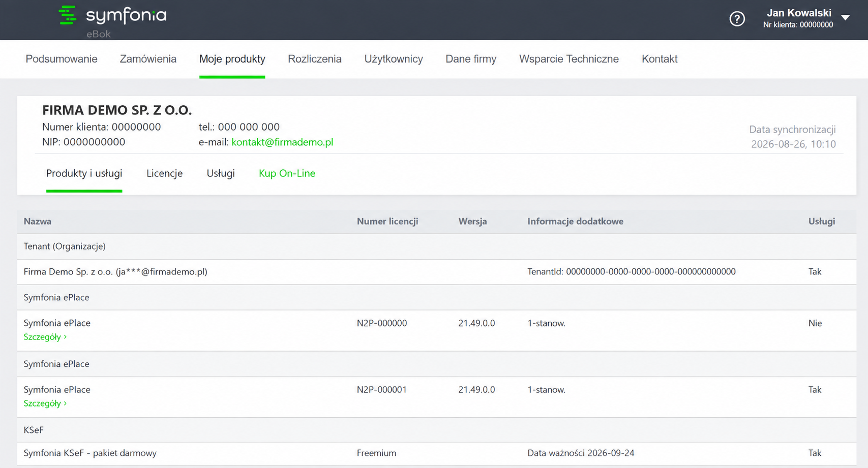The width and height of the screenshot is (868, 468).
Task: Select the Tenant (Organizacje) group row
Action: [437, 246]
